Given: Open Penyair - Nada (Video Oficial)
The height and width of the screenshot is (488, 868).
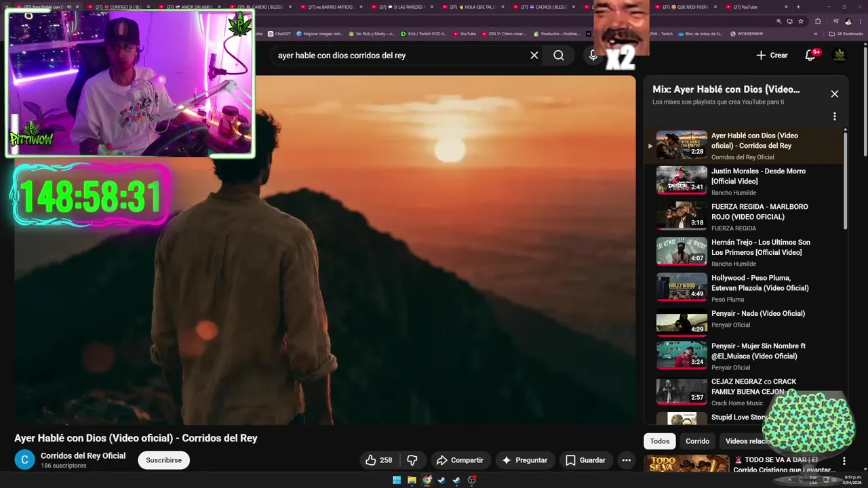Looking at the screenshot, I should pyautogui.click(x=746, y=323).
